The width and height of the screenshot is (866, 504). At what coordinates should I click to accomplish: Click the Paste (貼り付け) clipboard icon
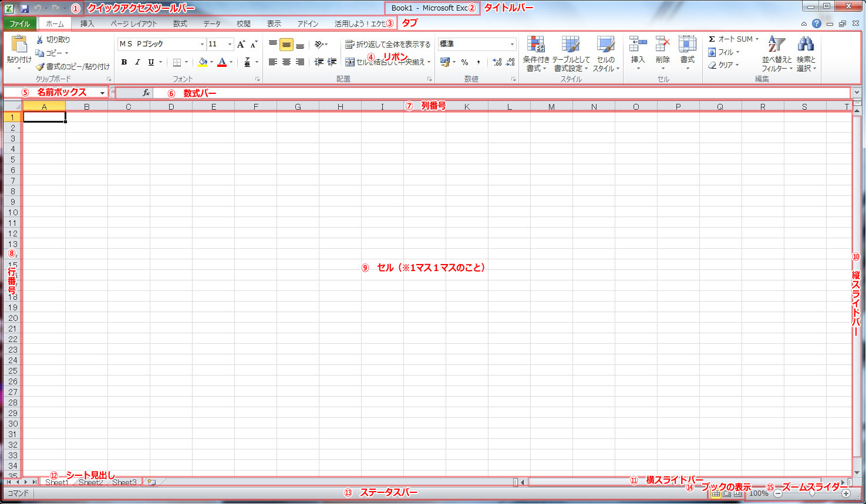[19, 45]
